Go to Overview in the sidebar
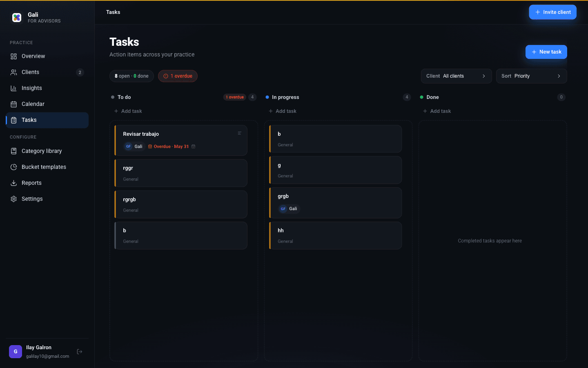The image size is (588, 368). 47,56
